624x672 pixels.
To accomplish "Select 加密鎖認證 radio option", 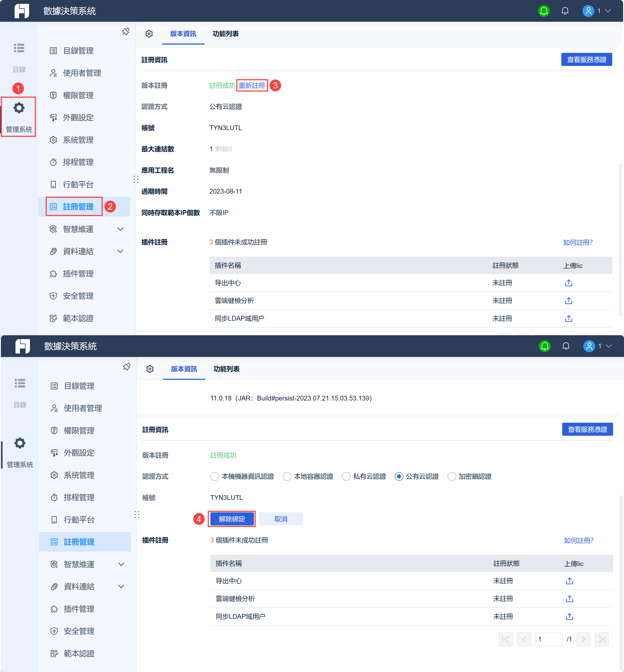I will pos(451,476).
